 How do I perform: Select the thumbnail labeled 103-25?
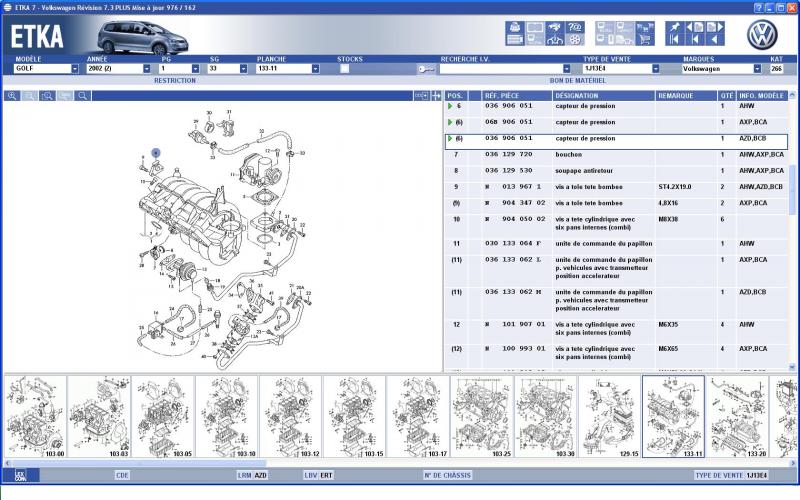tap(482, 417)
